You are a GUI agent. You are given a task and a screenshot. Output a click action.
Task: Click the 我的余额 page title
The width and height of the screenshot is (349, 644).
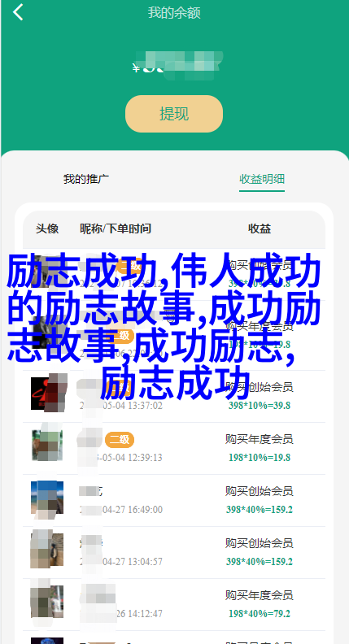click(174, 13)
